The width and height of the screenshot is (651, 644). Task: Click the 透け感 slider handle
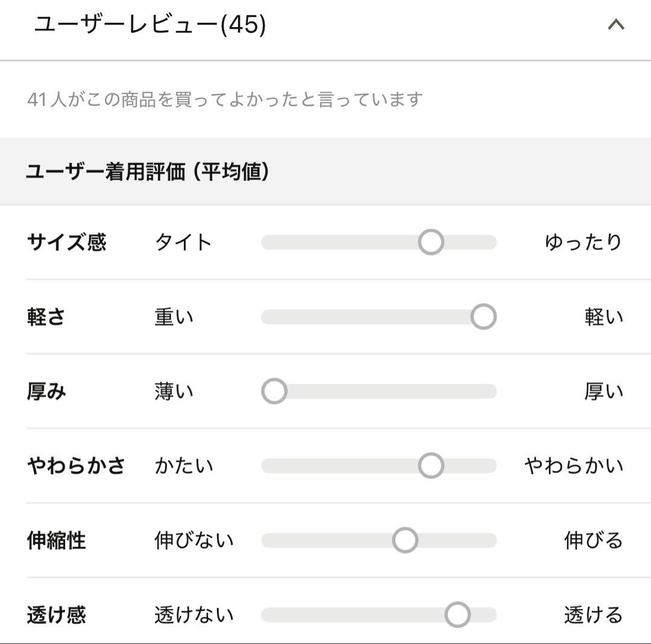pyautogui.click(x=458, y=614)
